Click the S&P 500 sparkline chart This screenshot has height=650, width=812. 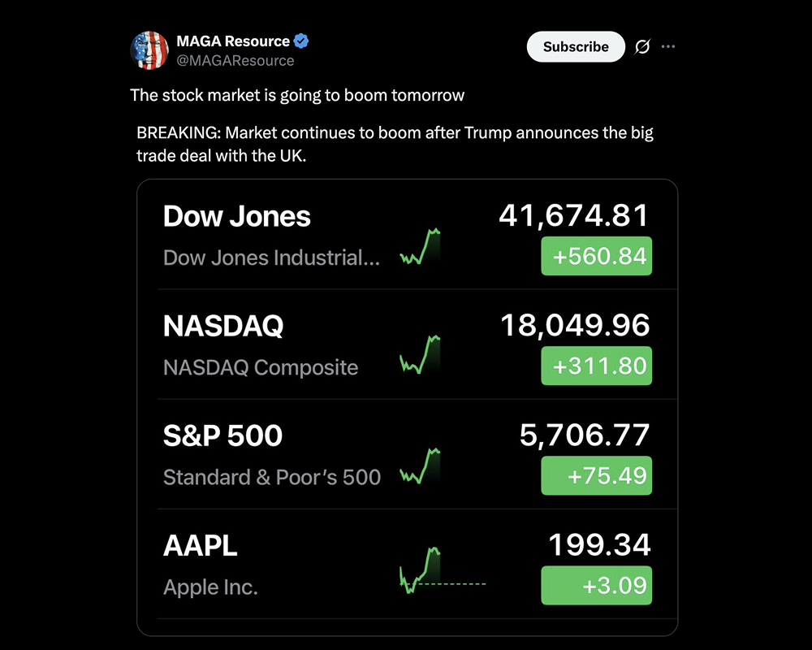[x=420, y=466]
